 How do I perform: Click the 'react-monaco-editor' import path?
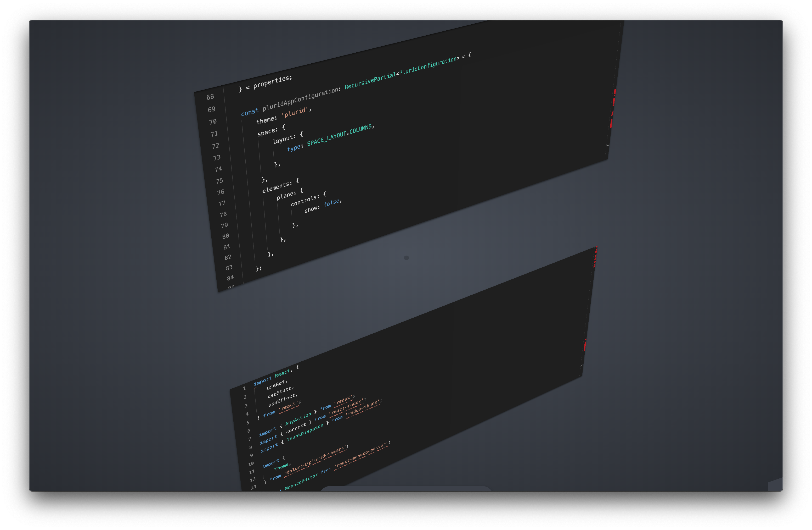point(361,456)
